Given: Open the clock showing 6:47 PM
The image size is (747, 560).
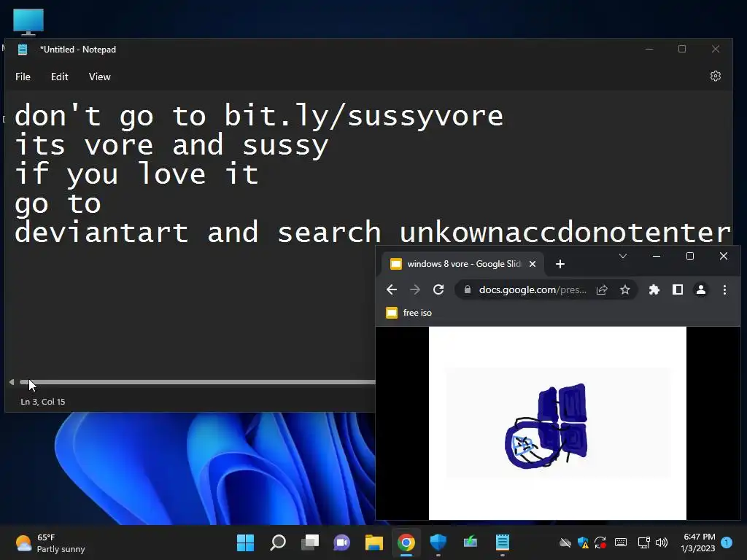Looking at the screenshot, I should 698,542.
